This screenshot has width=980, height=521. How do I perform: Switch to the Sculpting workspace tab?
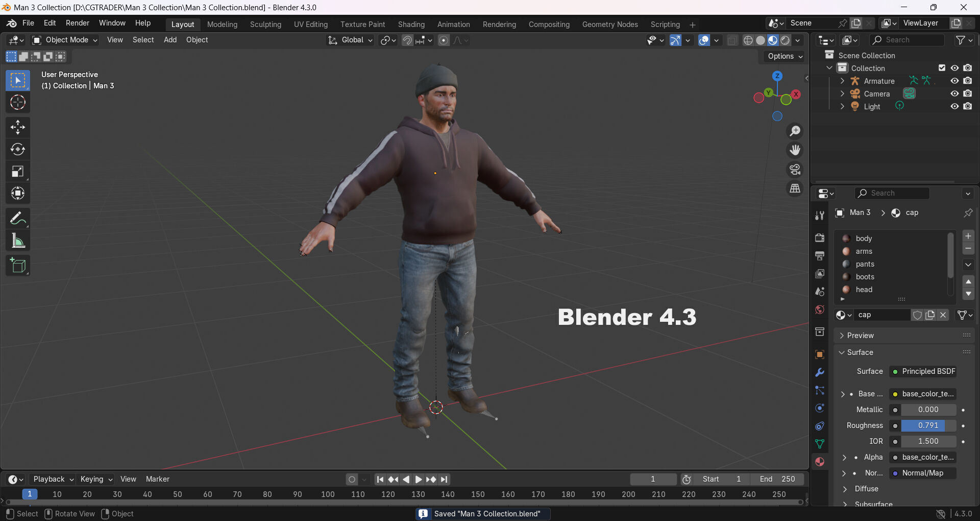click(x=265, y=25)
